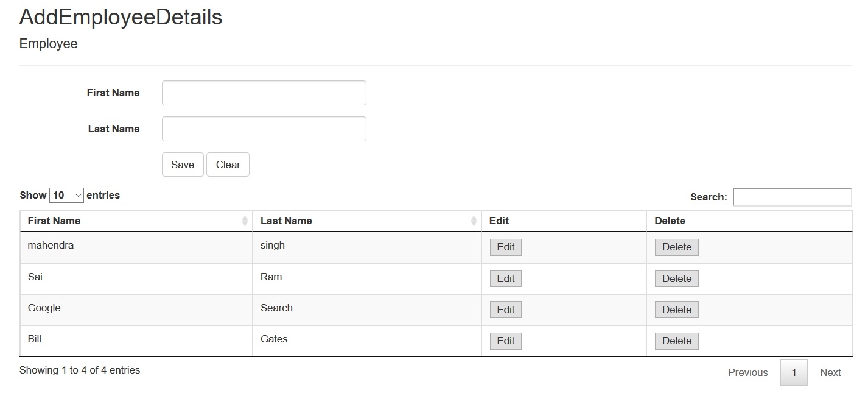Select the 'Sai' cell
Screen dimensions: 868x393
pos(136,279)
